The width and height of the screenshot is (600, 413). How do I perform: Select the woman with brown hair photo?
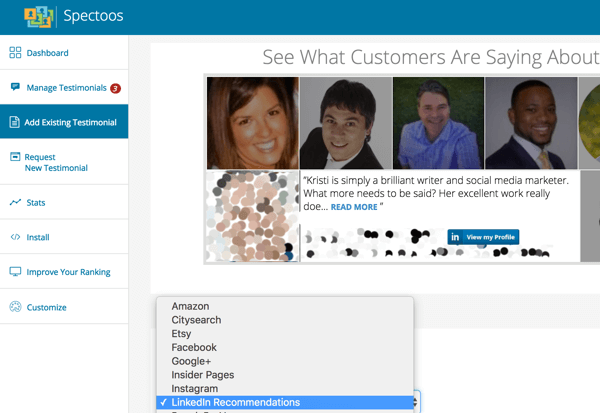(x=253, y=123)
